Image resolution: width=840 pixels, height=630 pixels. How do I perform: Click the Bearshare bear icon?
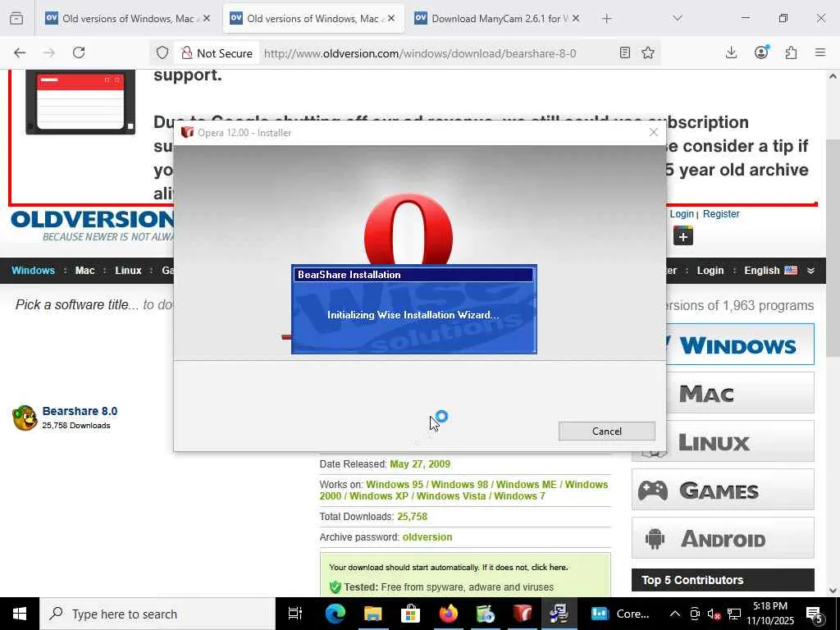[x=25, y=418]
